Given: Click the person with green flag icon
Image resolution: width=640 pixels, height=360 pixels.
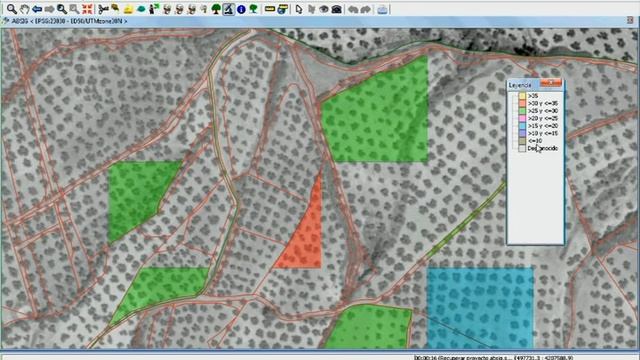Looking at the screenshot, I should pyautogui.click(x=153, y=9).
